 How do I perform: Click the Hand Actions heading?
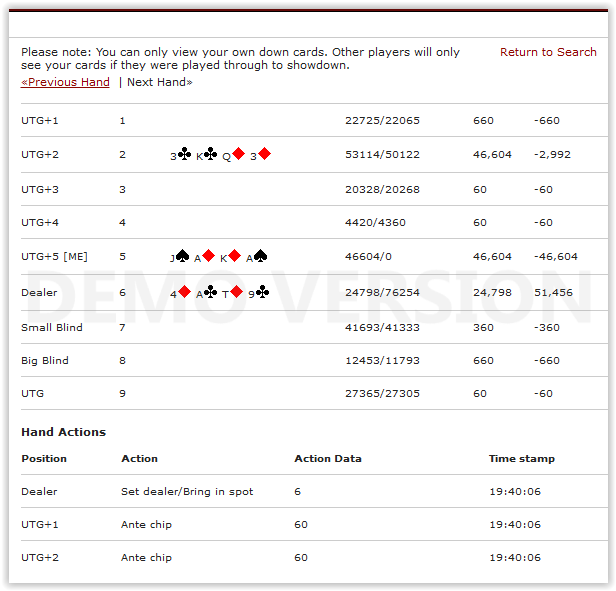pyautogui.click(x=63, y=432)
